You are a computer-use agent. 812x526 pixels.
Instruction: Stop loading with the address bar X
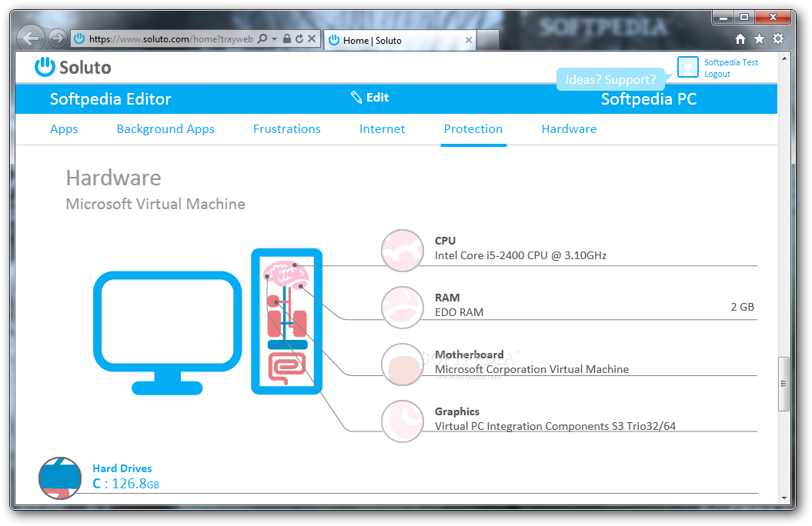click(312, 38)
